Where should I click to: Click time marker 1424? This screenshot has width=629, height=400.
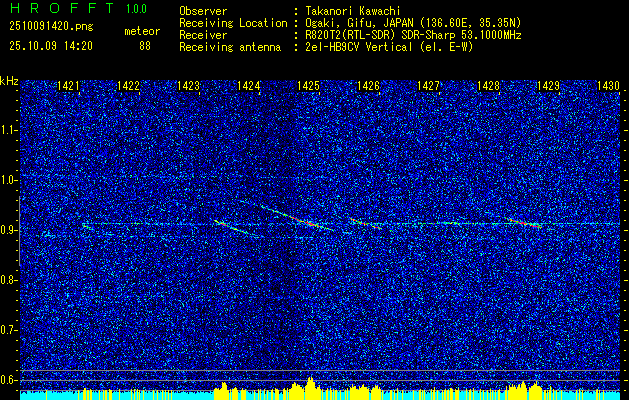(x=248, y=85)
